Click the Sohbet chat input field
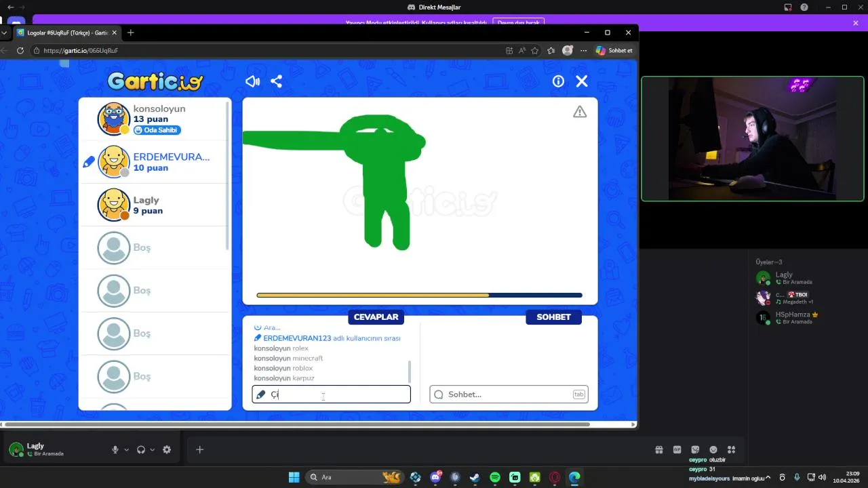Screen dimensions: 868x488 point(509,394)
